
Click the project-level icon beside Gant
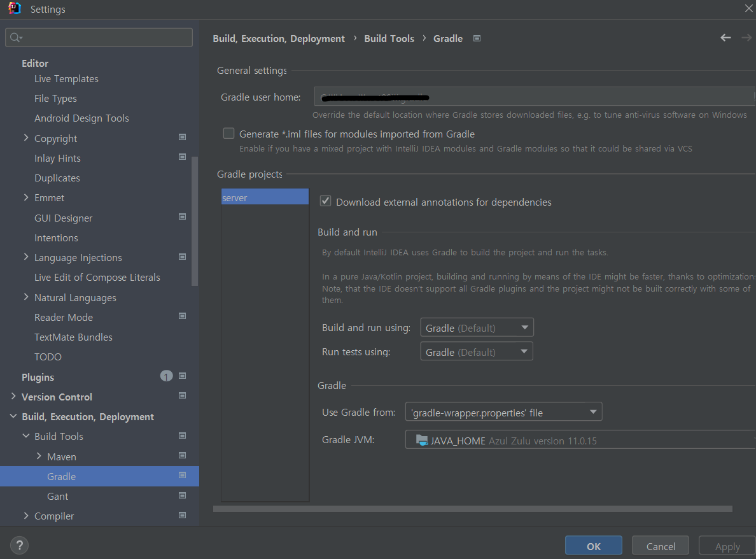182,496
